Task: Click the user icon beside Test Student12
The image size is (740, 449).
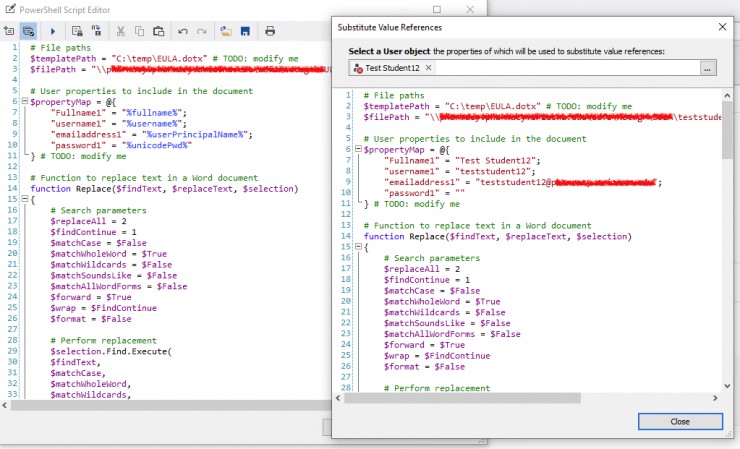Action: [358, 68]
